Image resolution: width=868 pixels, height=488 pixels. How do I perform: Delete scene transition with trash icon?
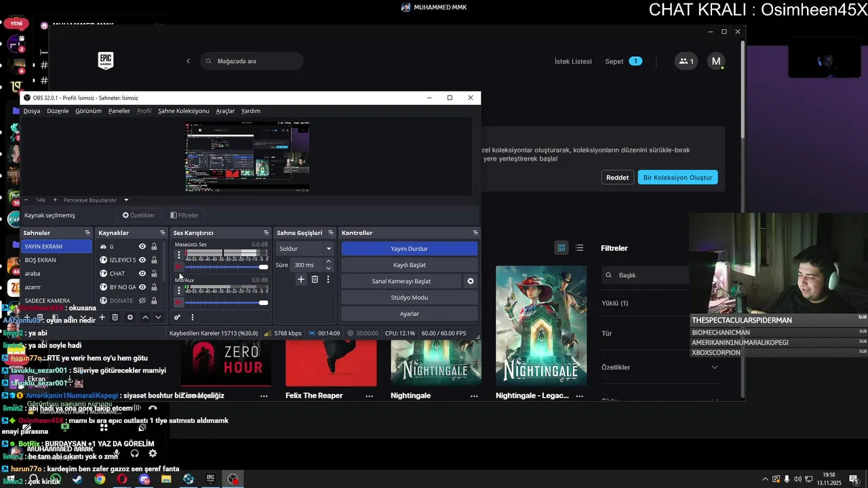[315, 279]
